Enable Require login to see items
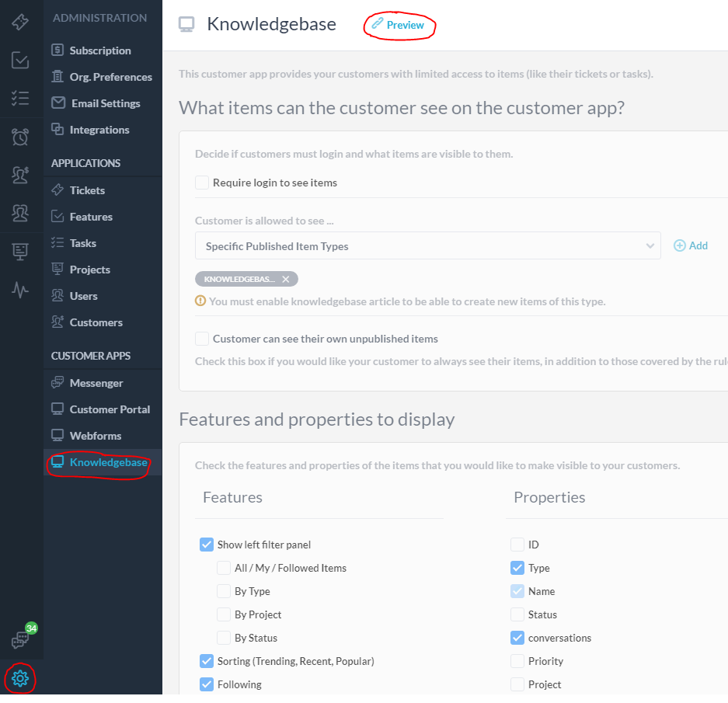Viewport: 728px width, 703px height. coord(202,183)
